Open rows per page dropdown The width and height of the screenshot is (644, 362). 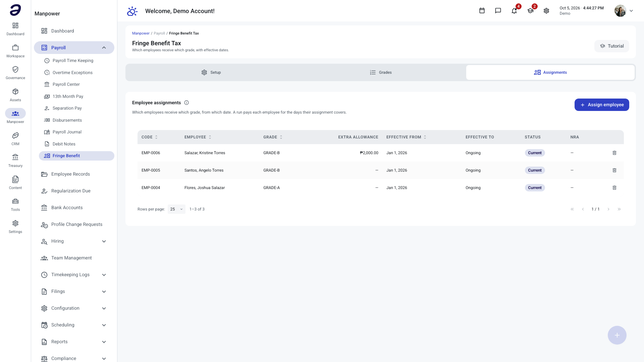176,209
